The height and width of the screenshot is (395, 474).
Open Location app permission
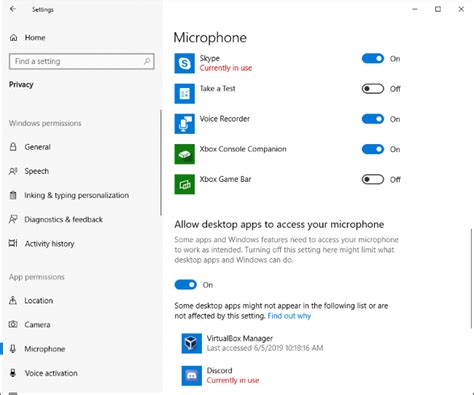point(38,301)
